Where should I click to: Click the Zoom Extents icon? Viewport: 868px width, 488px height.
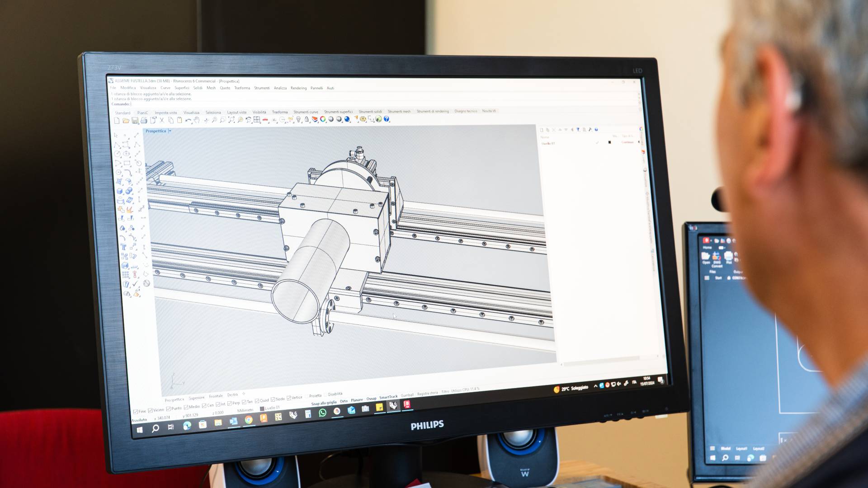[231, 119]
